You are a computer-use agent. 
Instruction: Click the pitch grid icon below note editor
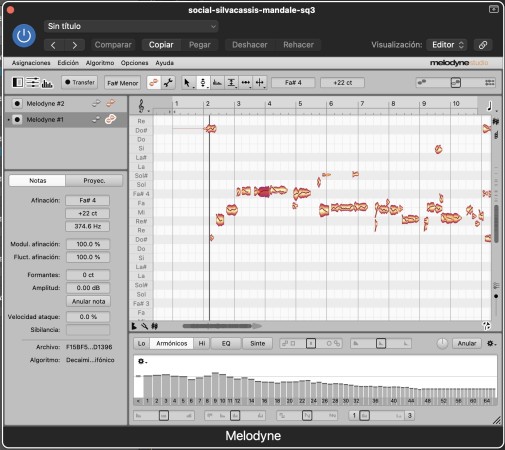tap(154, 326)
